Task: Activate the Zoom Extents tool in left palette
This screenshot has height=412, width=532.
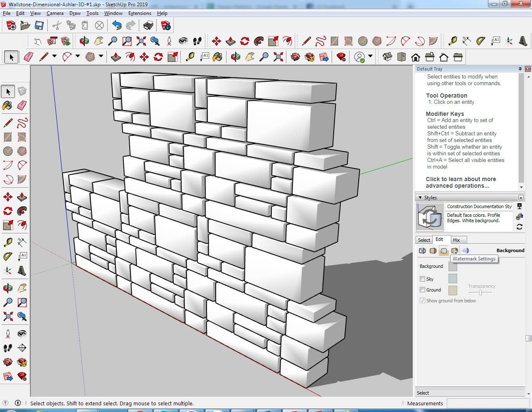Action: (8, 316)
